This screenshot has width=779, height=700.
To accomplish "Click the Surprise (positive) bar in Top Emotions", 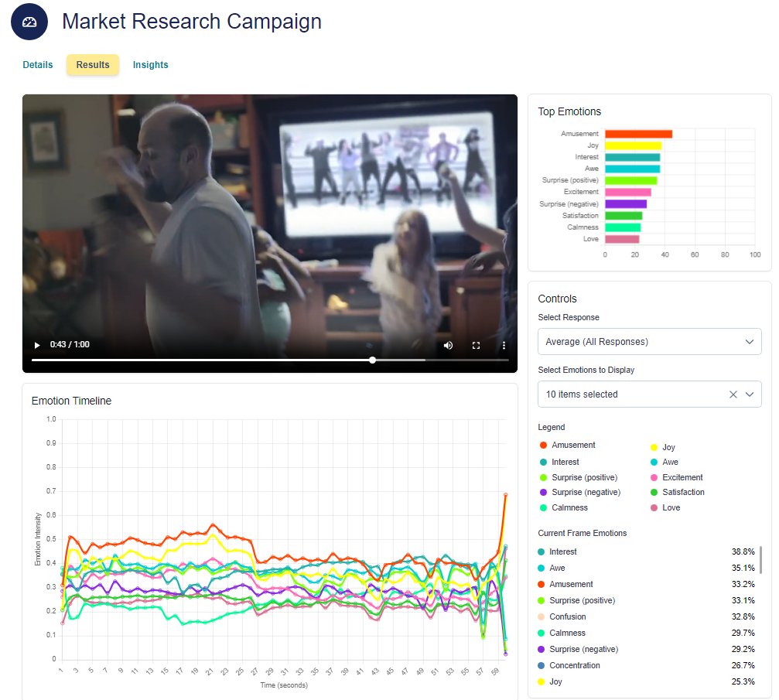I will (631, 181).
